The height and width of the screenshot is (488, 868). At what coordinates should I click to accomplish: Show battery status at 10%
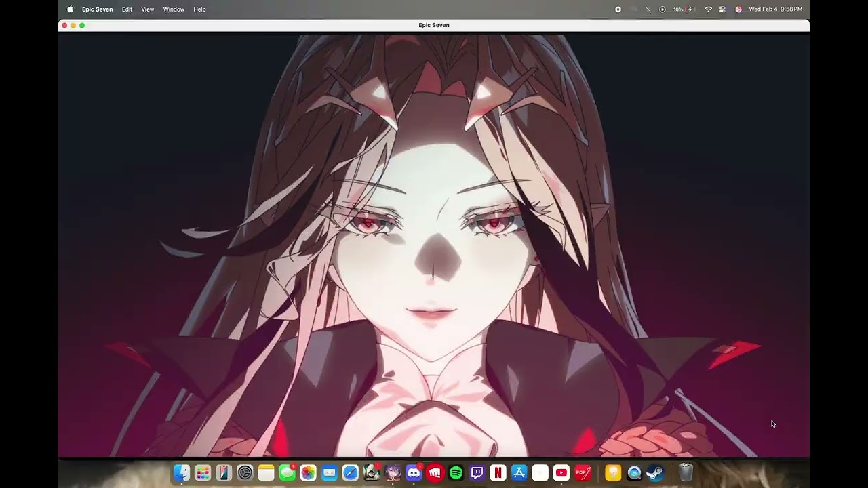[x=684, y=9]
